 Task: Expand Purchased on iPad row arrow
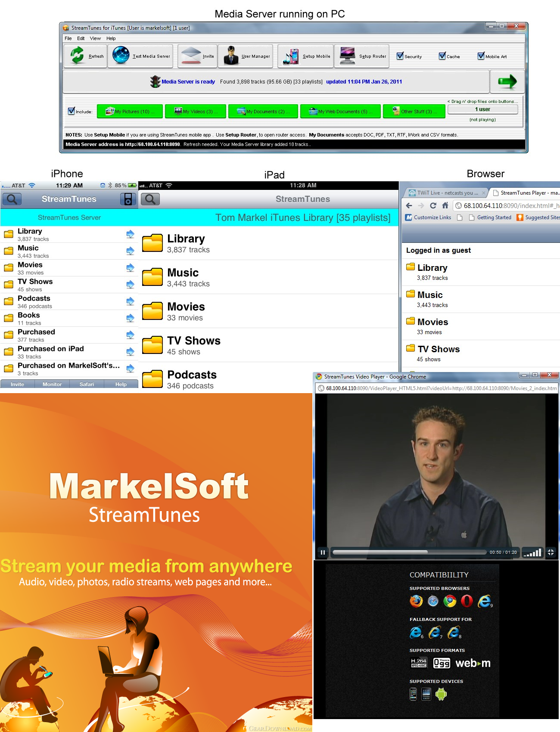[x=130, y=351]
